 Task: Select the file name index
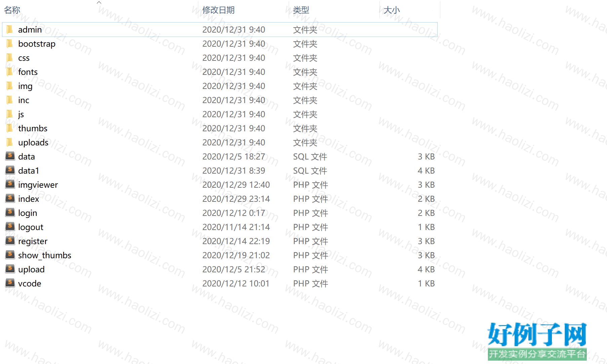29,199
